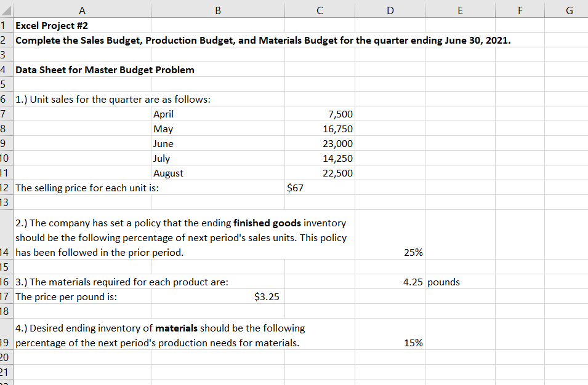This screenshot has height=385, width=588.
Task: Select the 23,000 June sales cell
Action: (x=320, y=143)
